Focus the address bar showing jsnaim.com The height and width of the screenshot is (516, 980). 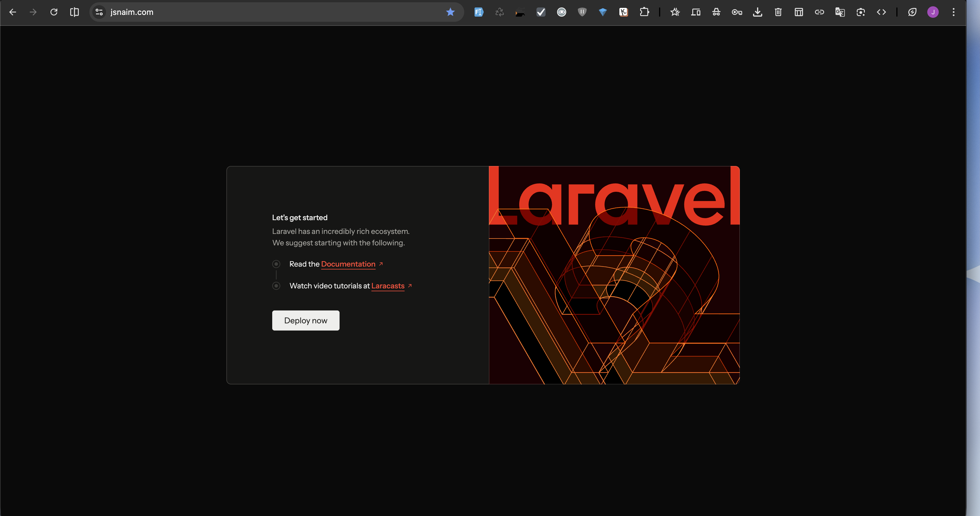(276, 12)
